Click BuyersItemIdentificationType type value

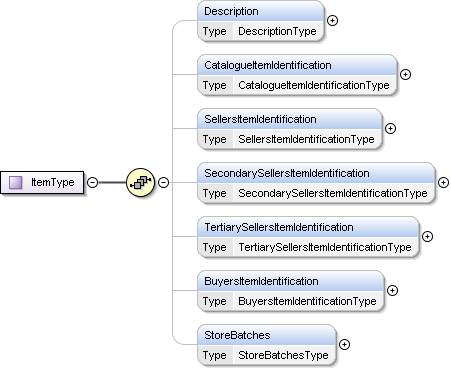coord(307,301)
